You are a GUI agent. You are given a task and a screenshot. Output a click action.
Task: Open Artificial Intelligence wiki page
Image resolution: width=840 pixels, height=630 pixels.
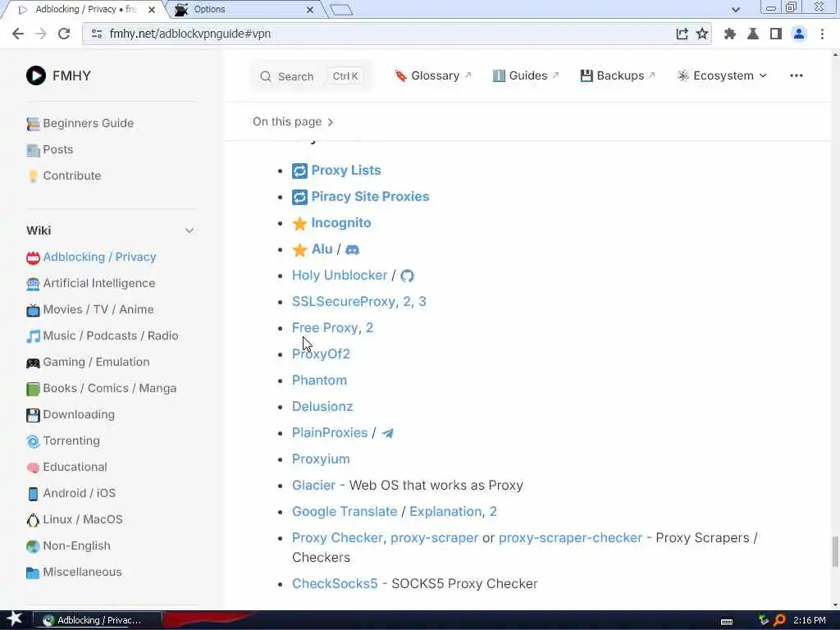[91, 283]
